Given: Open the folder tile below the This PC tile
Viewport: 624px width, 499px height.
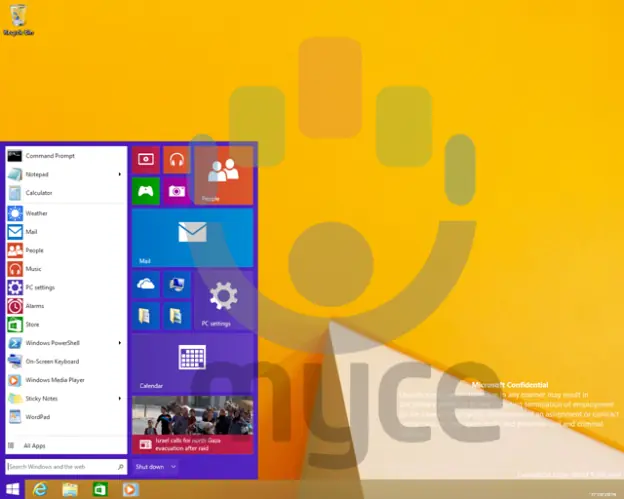Looking at the screenshot, I should (177, 316).
